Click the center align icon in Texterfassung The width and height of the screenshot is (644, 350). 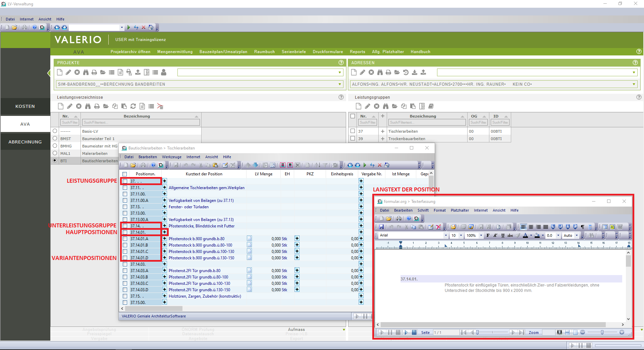(531, 227)
